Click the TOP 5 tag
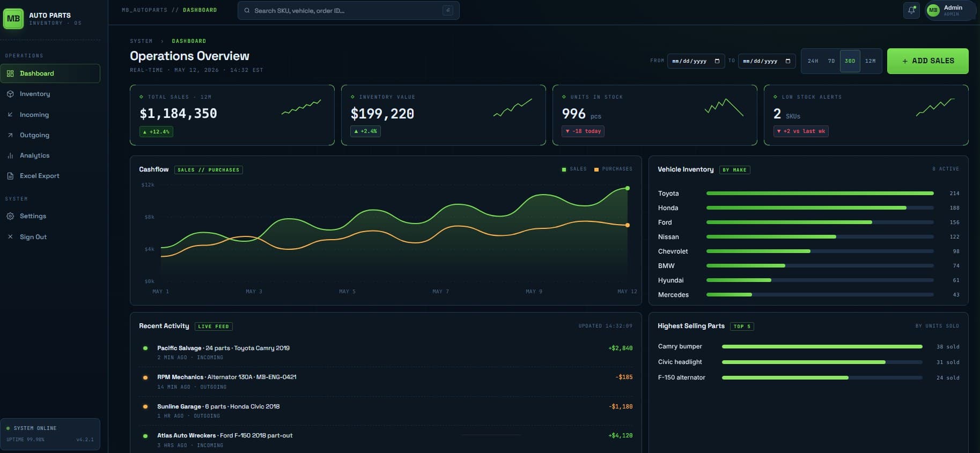 (742, 326)
